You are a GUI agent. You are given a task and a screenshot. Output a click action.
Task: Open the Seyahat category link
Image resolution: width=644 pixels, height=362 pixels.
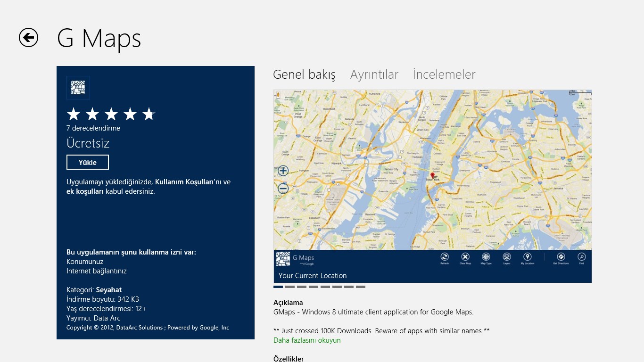109,290
